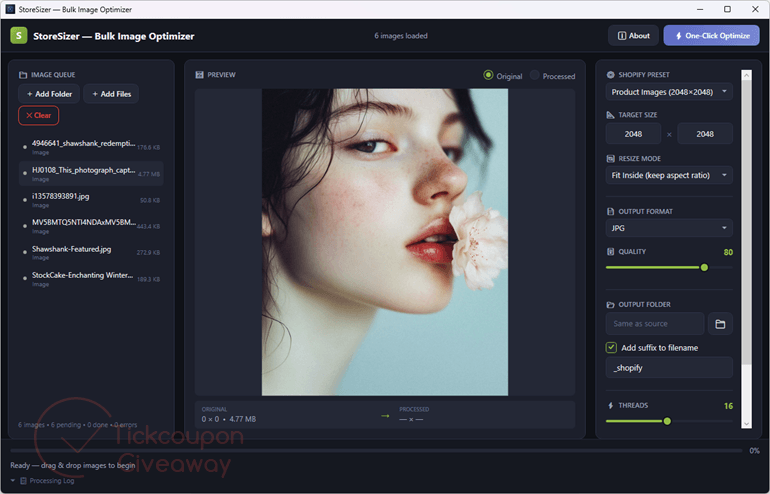The width and height of the screenshot is (770, 494).
Task: Select the Processed preview radio button
Action: click(534, 75)
